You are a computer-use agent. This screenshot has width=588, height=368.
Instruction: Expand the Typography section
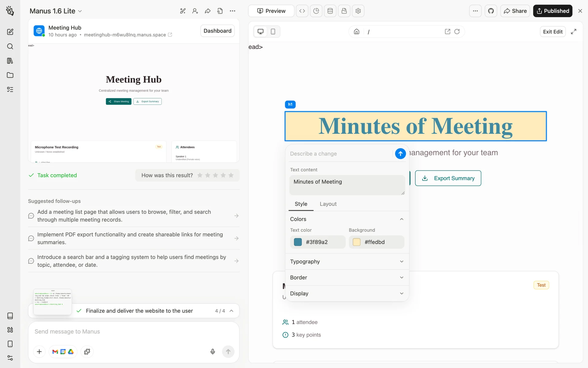[x=347, y=262]
